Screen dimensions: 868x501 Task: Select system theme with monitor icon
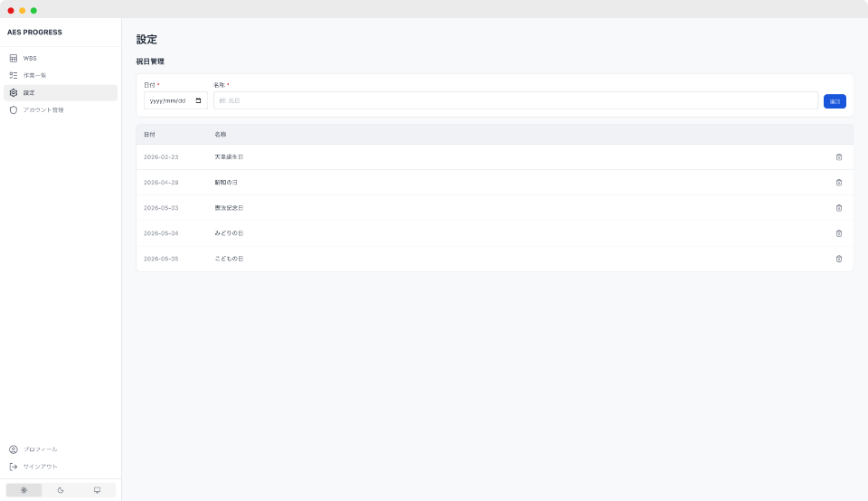[x=97, y=490]
